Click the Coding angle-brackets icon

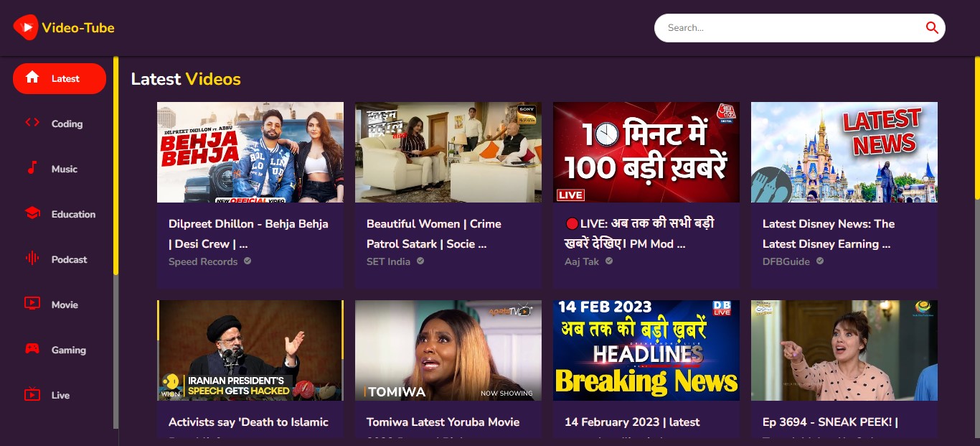pyautogui.click(x=32, y=123)
